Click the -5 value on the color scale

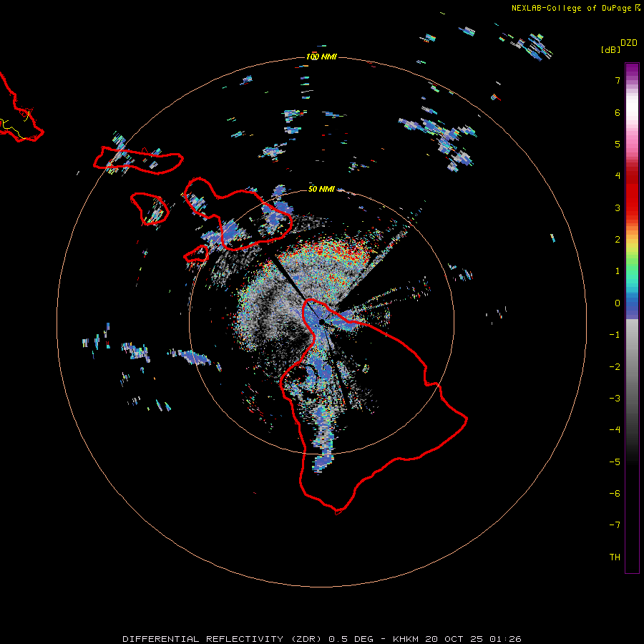tap(615, 462)
